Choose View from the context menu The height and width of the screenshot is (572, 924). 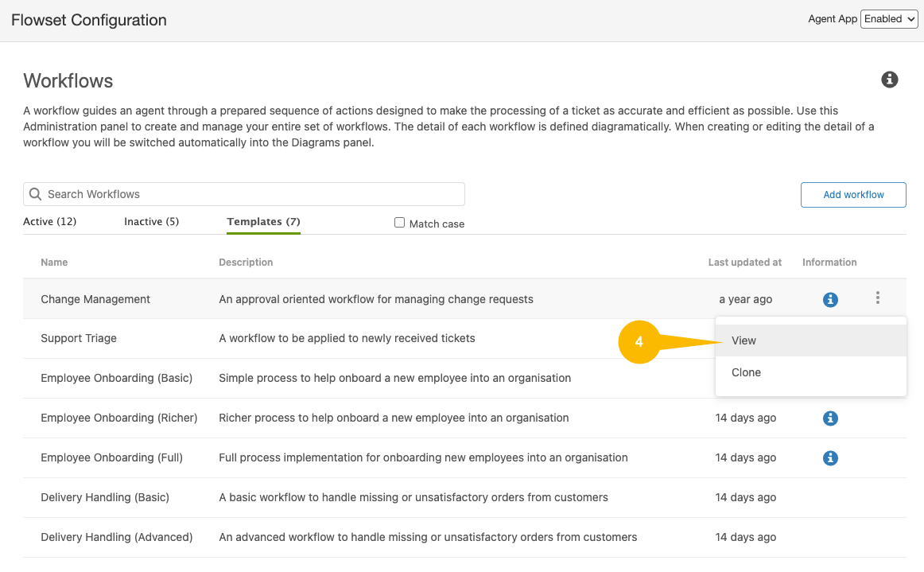tap(811, 340)
